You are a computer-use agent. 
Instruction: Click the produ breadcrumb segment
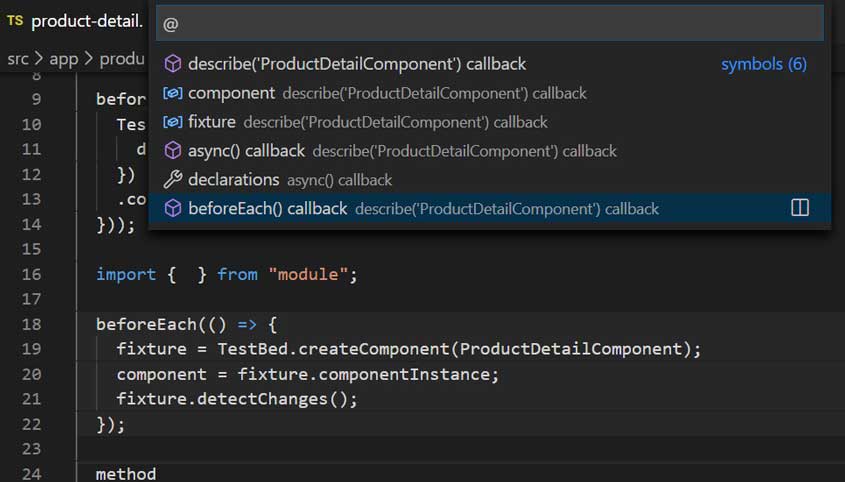pyautogui.click(x=122, y=59)
